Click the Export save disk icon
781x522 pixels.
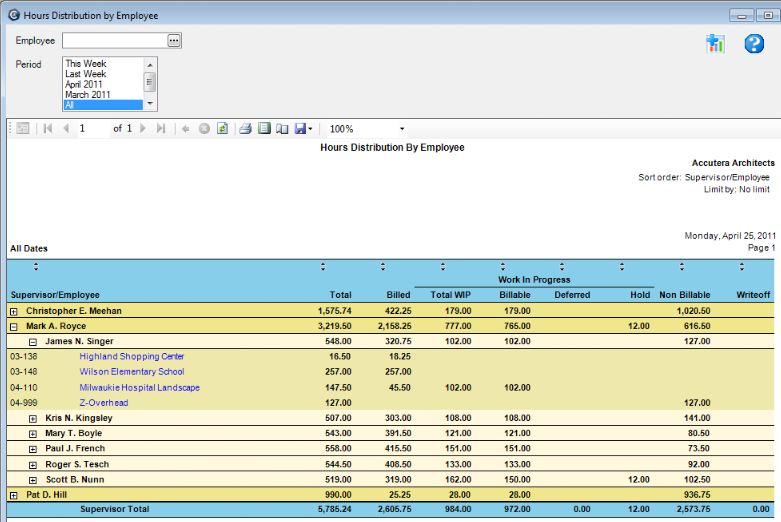point(301,129)
